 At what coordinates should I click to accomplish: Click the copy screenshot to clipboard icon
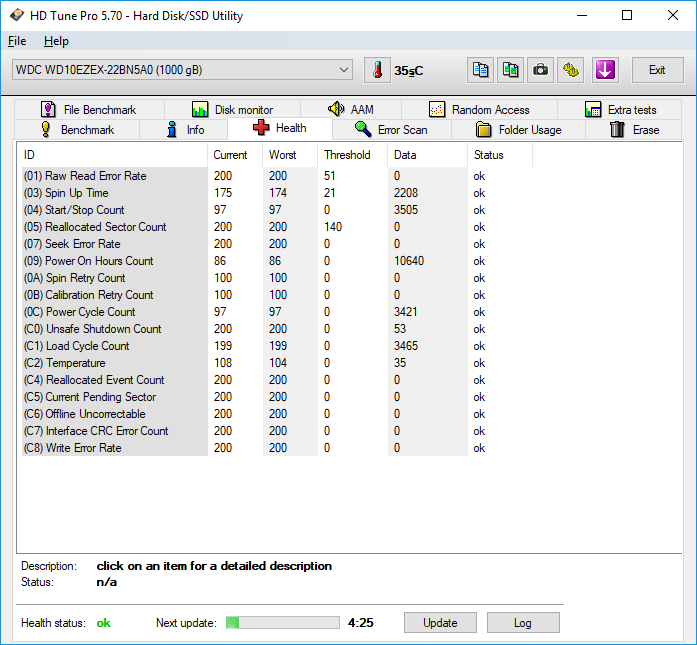[510, 70]
